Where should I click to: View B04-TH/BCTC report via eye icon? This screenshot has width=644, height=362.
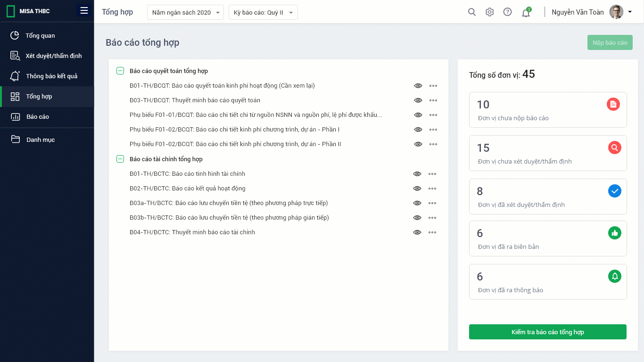tap(417, 232)
